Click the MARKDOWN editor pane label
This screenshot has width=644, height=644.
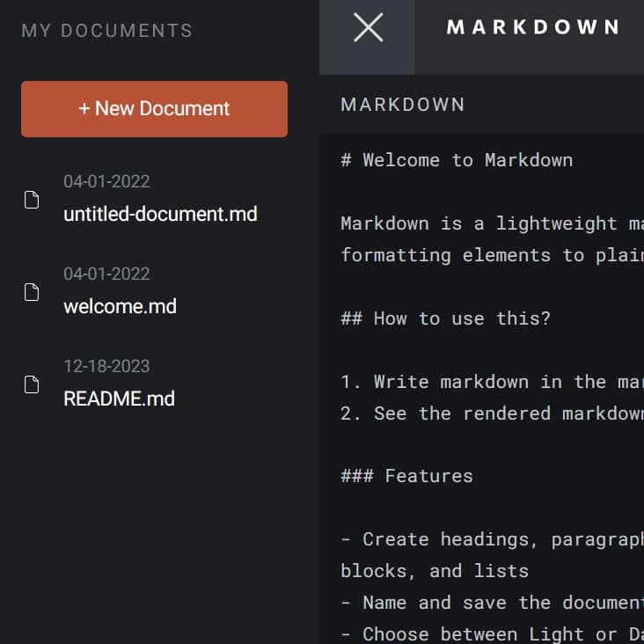(x=403, y=105)
